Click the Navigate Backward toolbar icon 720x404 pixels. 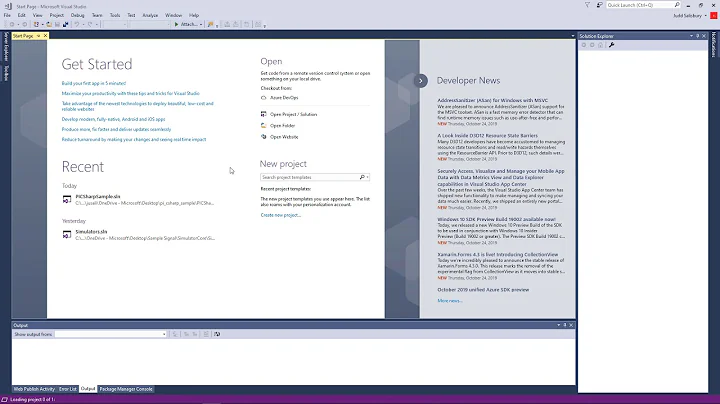click(12, 24)
